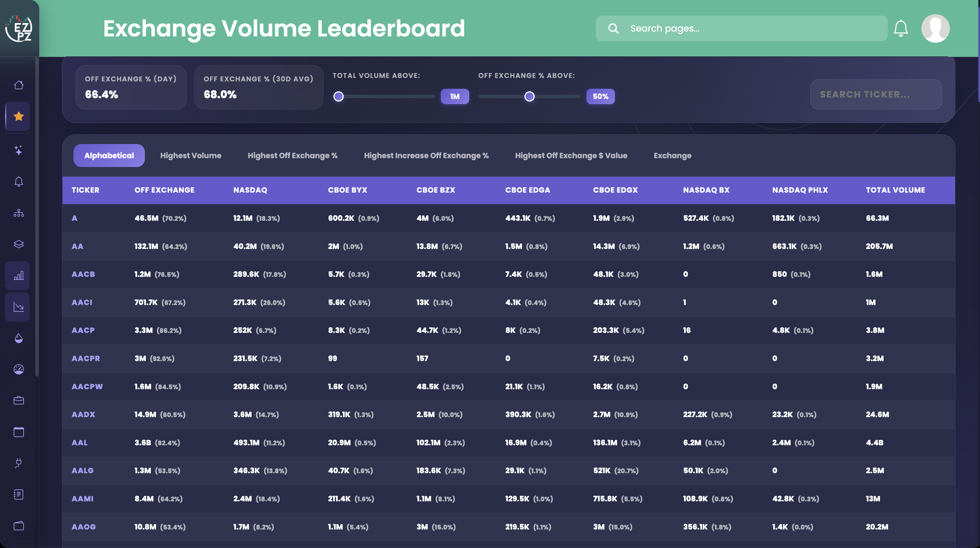
Task: Open the line chart sidebar icon
Action: coord(19,307)
